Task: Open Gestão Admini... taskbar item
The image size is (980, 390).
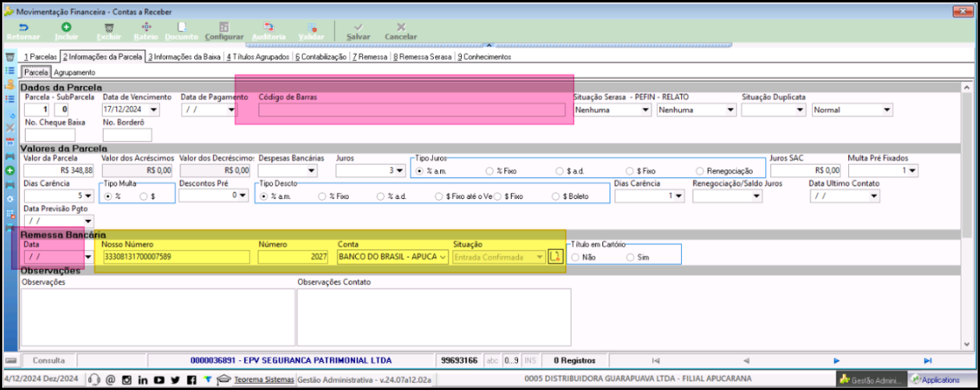Action: [871, 380]
